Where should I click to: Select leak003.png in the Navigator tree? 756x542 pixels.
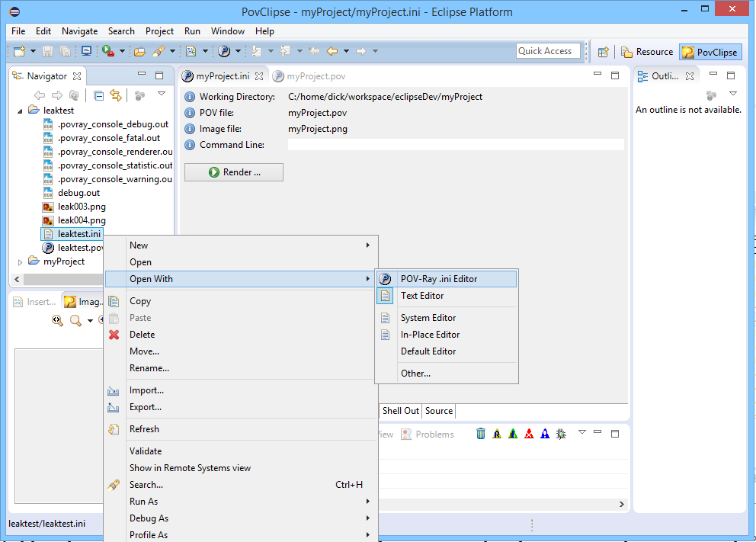point(74,207)
